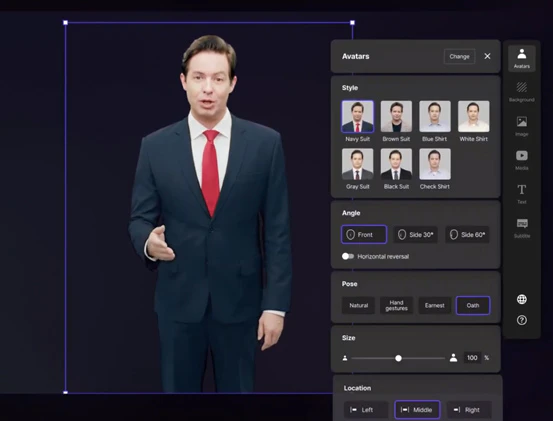The width and height of the screenshot is (553, 421).
Task: Click the bottom-left selection handle of avatar
Action: pos(65,392)
